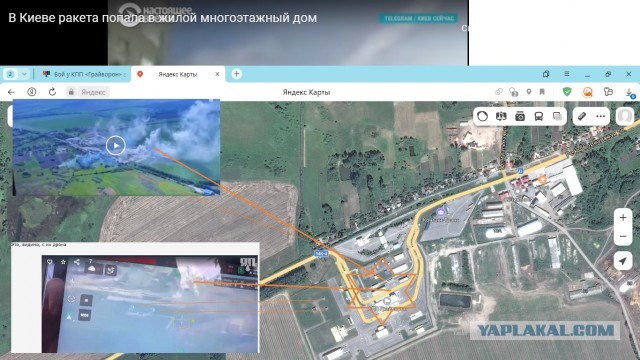Open the map panoramas layer
The width and height of the screenshot is (640, 360).
coord(501,116)
